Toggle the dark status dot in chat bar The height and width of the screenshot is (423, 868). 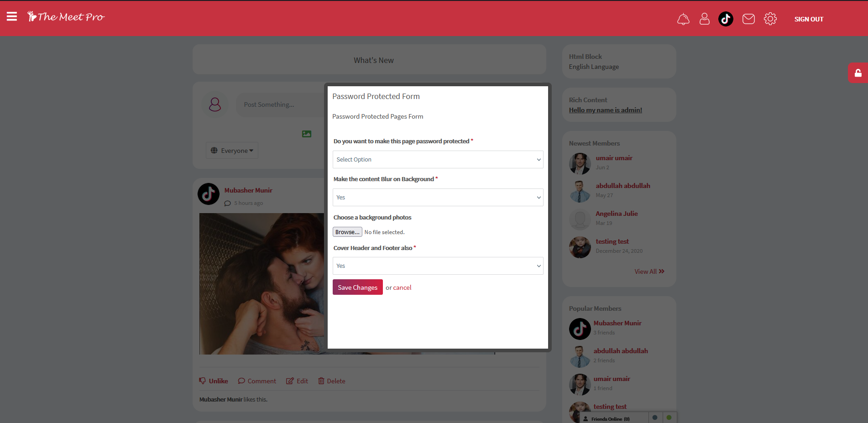[655, 418]
